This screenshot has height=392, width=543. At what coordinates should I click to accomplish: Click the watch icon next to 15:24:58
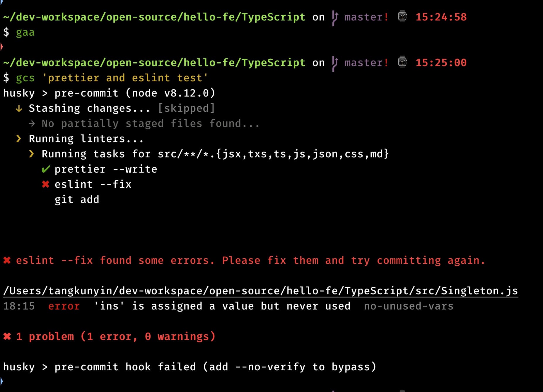402,16
